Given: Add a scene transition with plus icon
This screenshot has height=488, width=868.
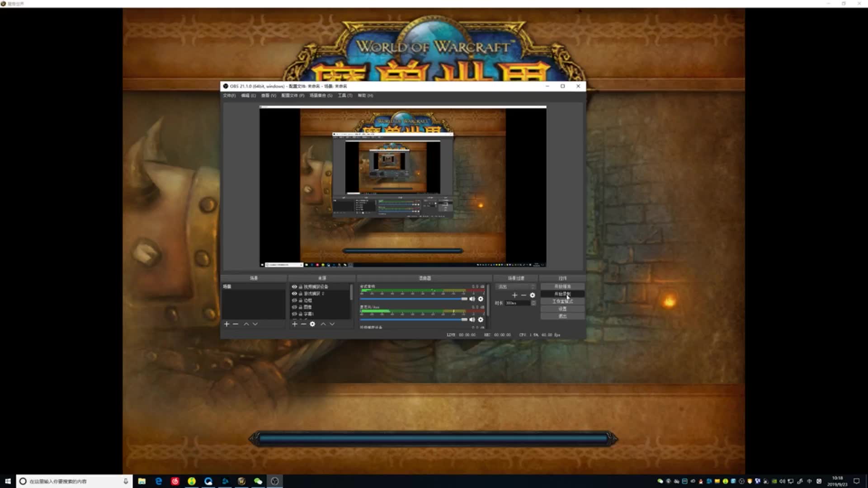Looking at the screenshot, I should click(x=514, y=295).
